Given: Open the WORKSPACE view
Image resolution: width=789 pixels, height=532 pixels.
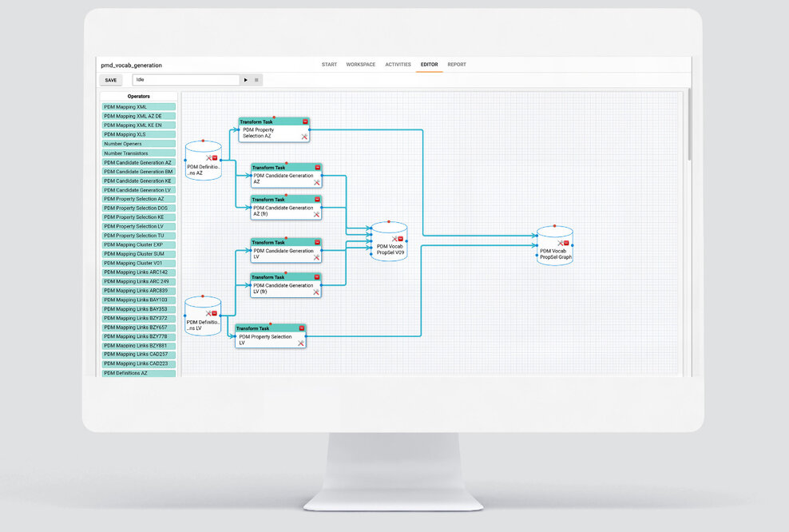Looking at the screenshot, I should [x=361, y=65].
